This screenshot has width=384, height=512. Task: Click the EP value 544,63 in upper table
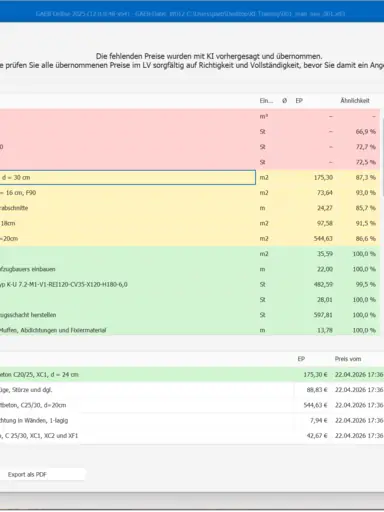(323, 239)
